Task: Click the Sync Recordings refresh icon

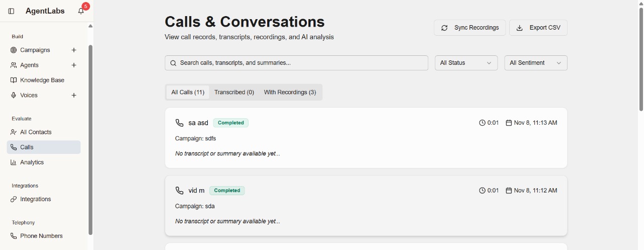Action: pyautogui.click(x=444, y=28)
